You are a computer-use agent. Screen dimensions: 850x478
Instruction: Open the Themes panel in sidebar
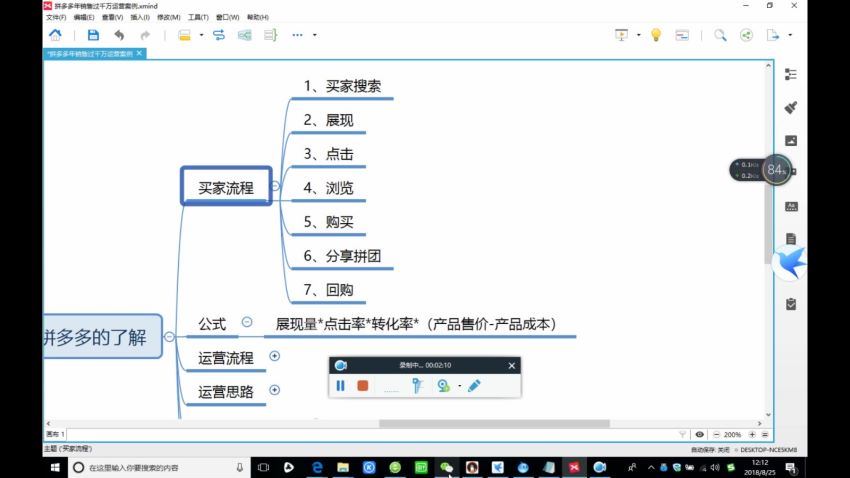(791, 206)
